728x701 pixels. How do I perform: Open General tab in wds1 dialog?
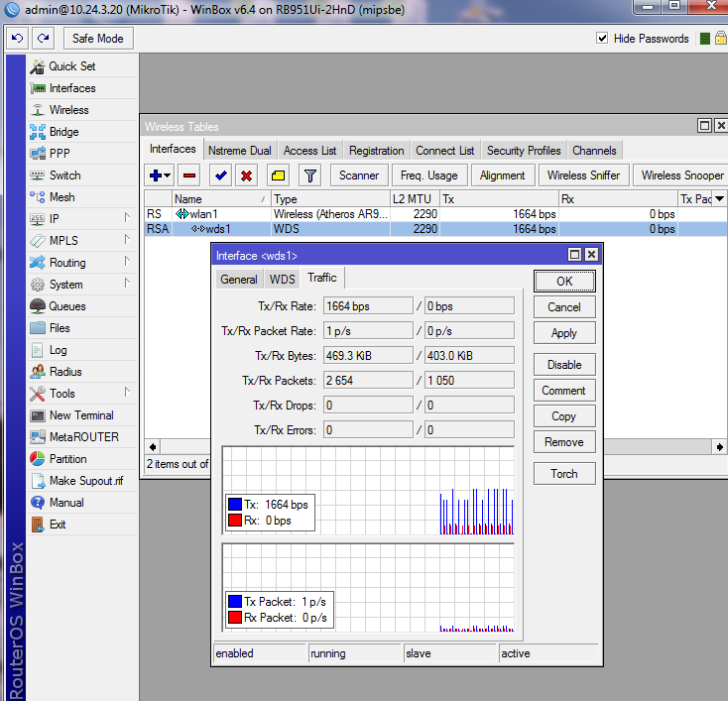pyautogui.click(x=239, y=280)
